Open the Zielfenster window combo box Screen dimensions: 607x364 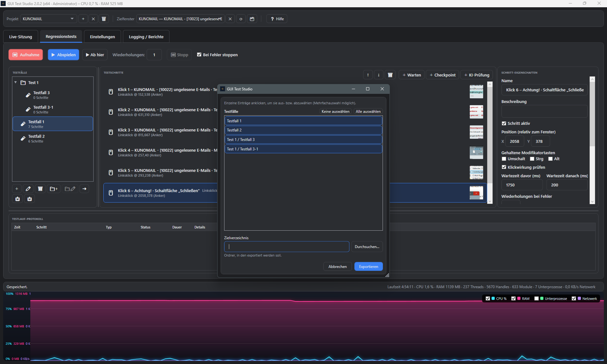tap(181, 19)
